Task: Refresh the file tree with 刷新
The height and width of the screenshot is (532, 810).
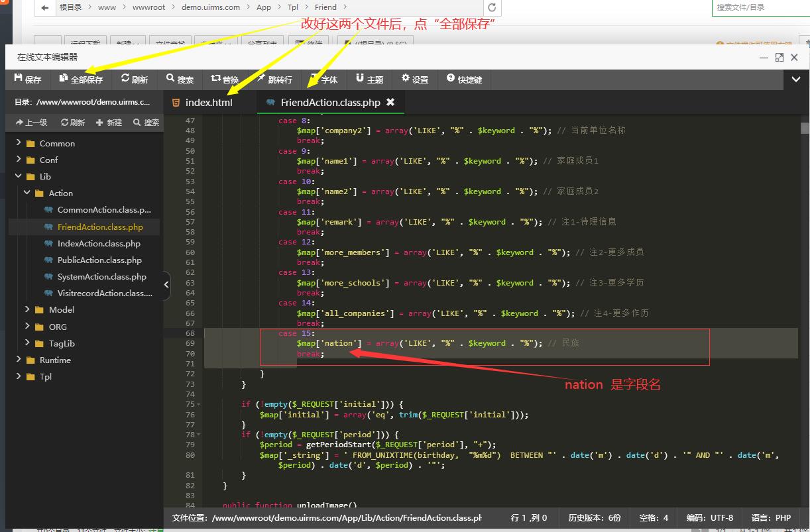Action: click(73, 123)
